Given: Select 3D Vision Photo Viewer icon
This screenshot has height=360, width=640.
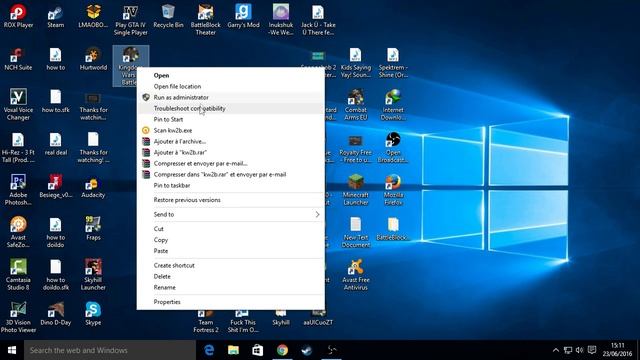Looking at the screenshot, I should (x=18, y=317).
